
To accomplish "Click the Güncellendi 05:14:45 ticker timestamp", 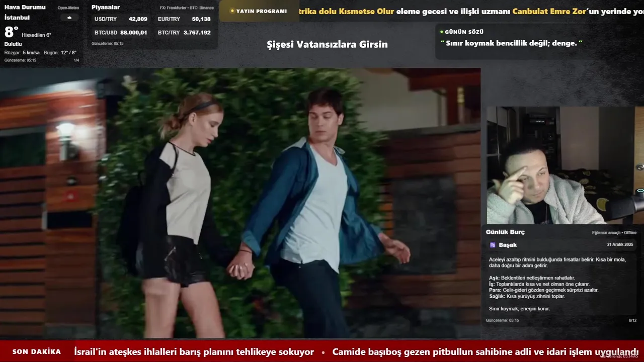I will pos(619,356).
